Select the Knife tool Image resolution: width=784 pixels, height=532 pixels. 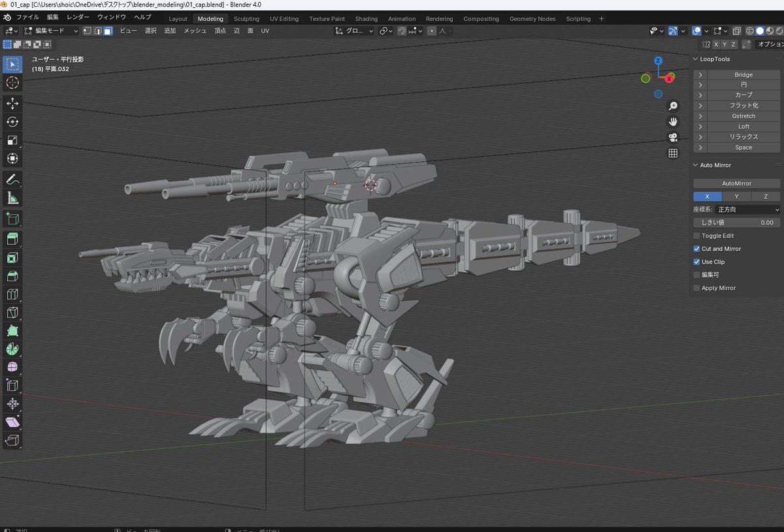(12, 312)
